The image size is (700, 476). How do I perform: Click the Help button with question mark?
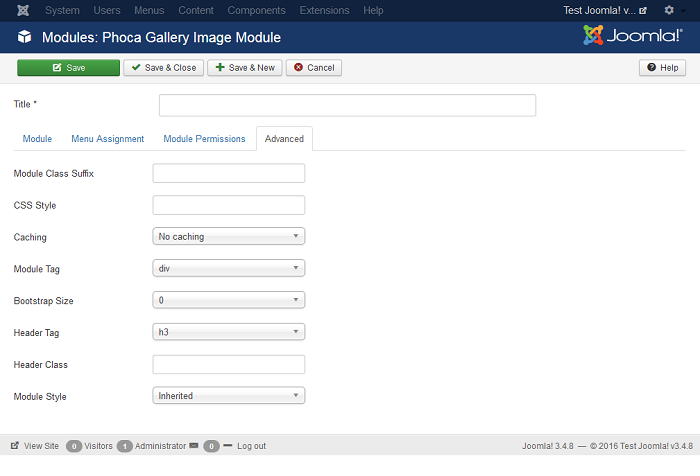[662, 68]
